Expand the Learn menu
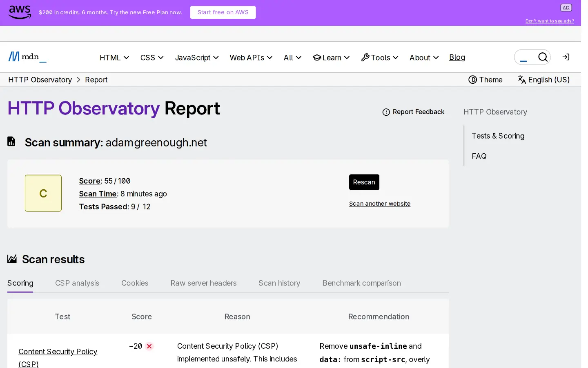Viewport: 588px width, 368px height. pyautogui.click(x=331, y=58)
